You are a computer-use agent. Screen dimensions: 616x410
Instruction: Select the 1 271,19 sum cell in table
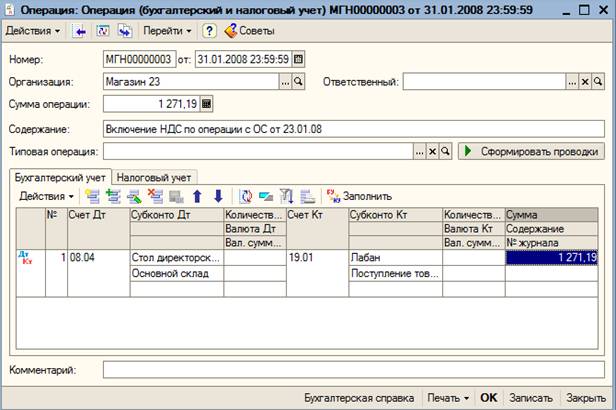[x=552, y=257]
